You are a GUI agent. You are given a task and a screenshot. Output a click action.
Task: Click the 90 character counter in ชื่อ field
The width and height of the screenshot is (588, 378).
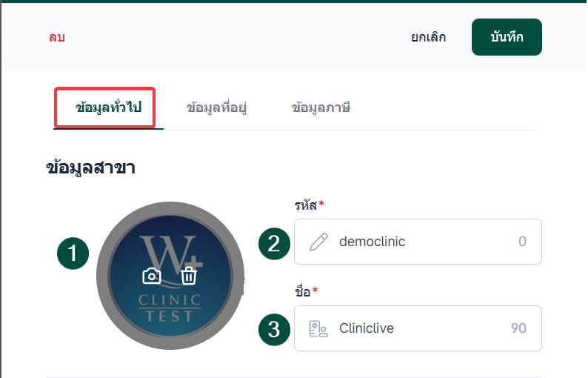pos(518,328)
